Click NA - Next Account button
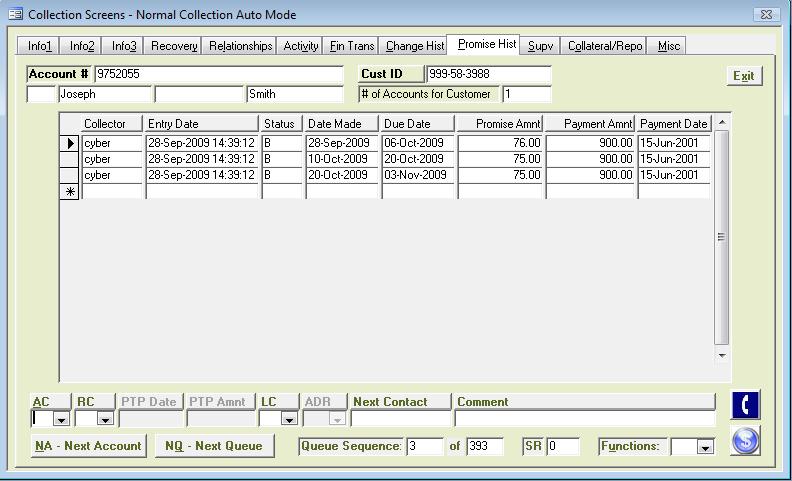 pos(88,446)
